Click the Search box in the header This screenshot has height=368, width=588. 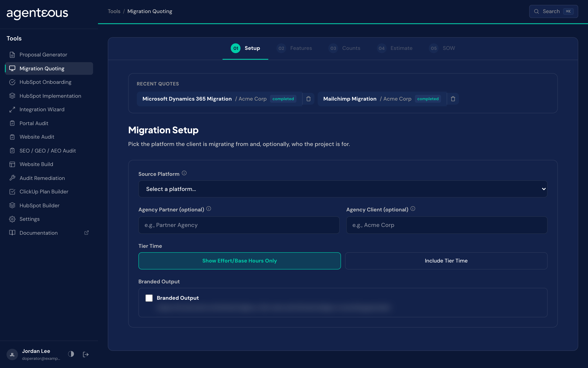pyautogui.click(x=553, y=11)
